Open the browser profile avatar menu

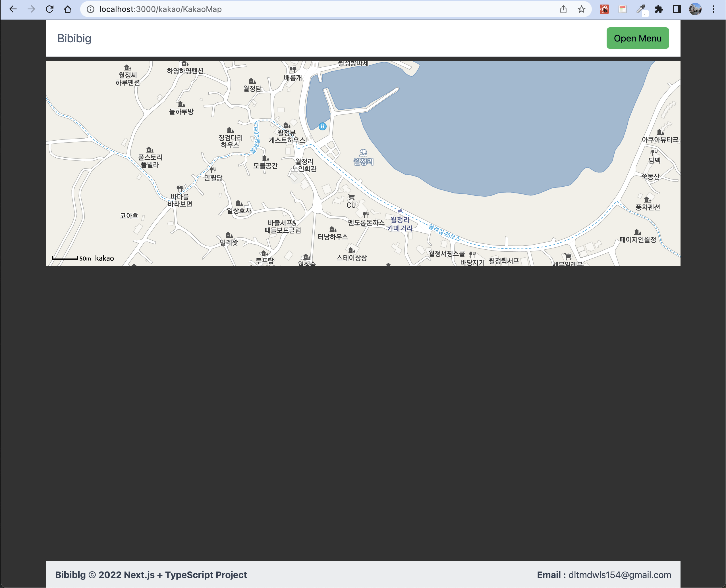pyautogui.click(x=695, y=9)
